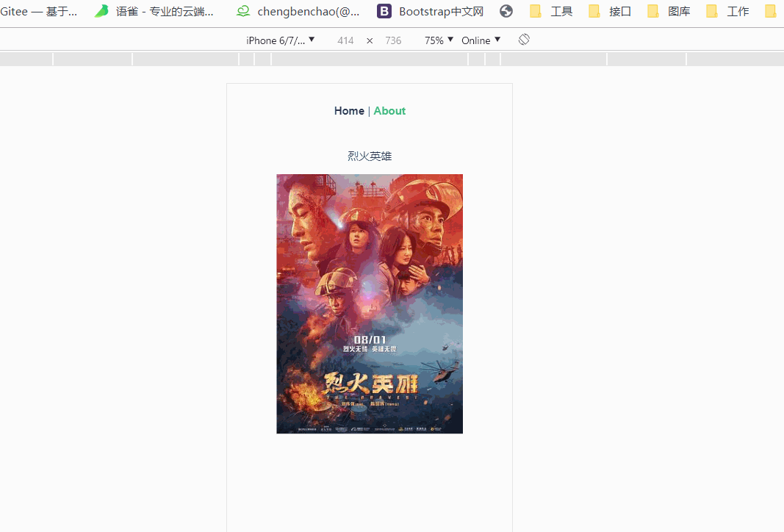This screenshot has width=784, height=532.
Task: Open the 语雀 bookmark label
Action: [165, 12]
